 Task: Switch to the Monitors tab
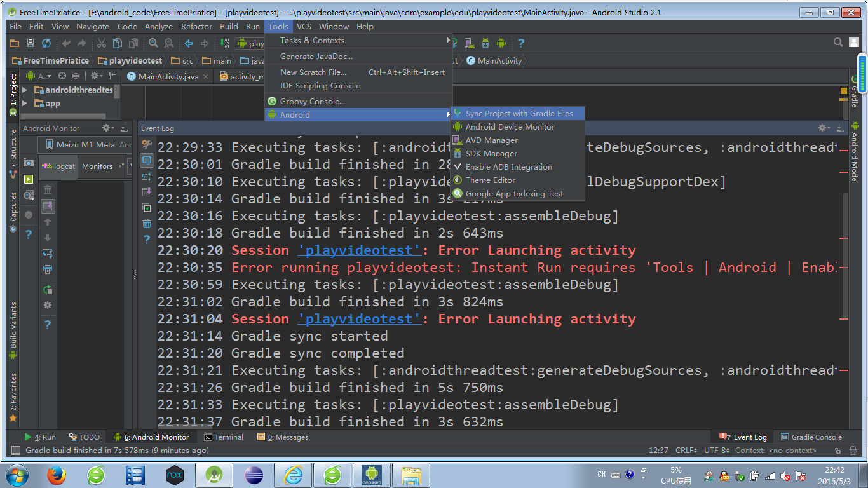tap(102, 166)
